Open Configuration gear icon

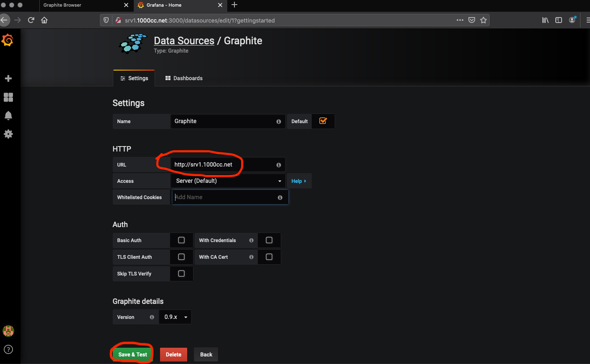8,134
